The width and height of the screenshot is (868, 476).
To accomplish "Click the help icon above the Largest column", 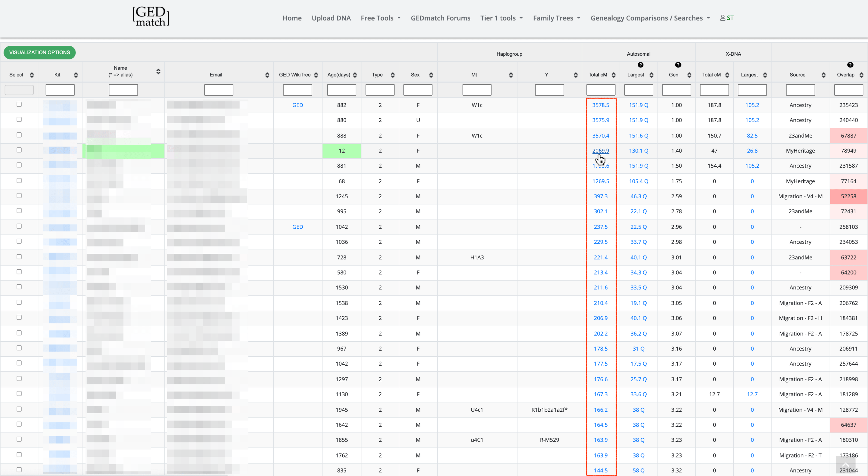I will 640,65.
